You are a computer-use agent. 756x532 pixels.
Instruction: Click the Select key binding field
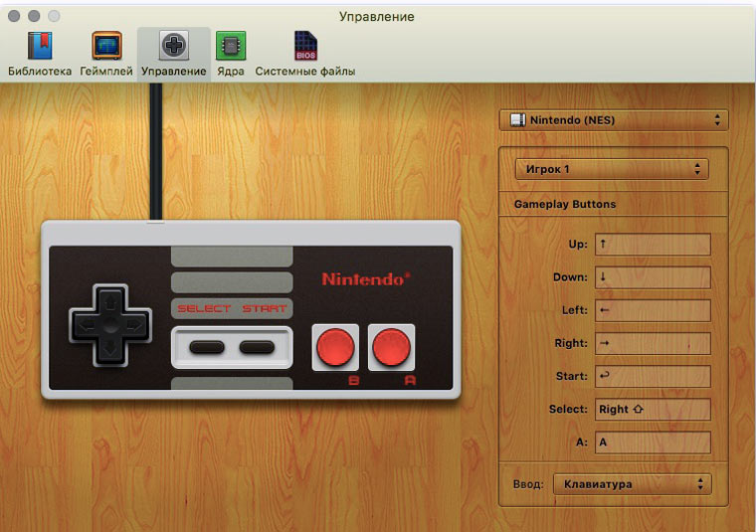[653, 409]
